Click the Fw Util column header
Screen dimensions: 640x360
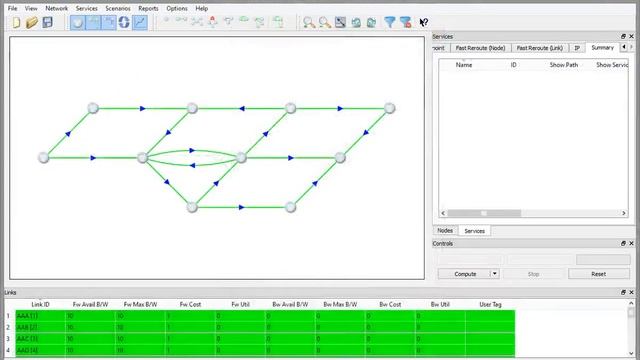point(240,304)
